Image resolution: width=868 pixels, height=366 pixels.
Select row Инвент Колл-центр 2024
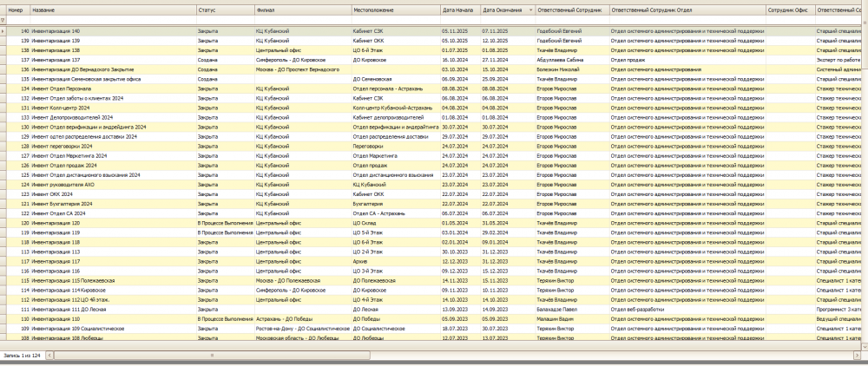coord(431,108)
